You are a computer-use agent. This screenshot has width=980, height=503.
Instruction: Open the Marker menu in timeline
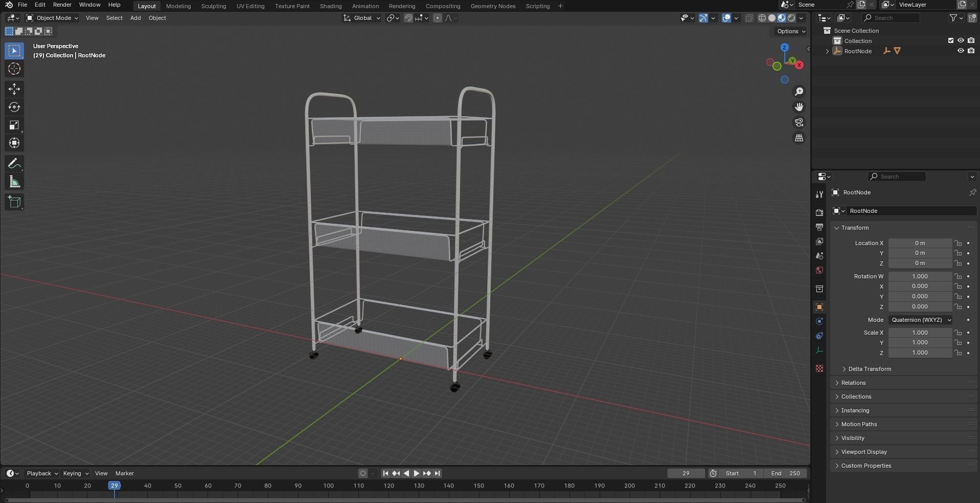click(124, 473)
